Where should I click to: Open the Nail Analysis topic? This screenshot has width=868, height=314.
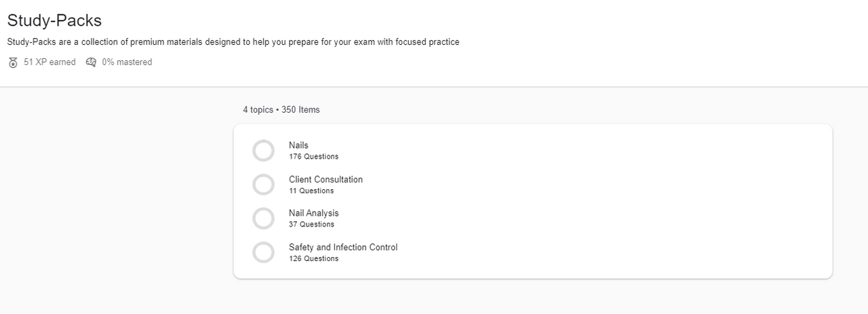point(313,213)
